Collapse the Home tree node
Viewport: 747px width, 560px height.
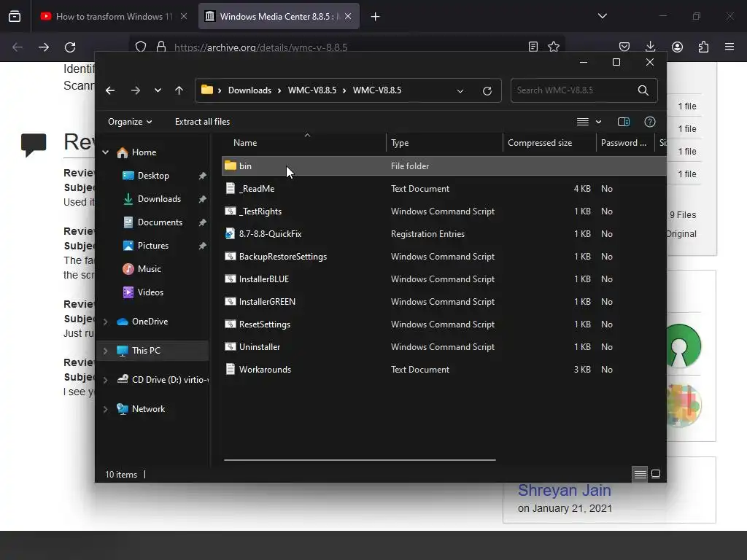pyautogui.click(x=105, y=152)
